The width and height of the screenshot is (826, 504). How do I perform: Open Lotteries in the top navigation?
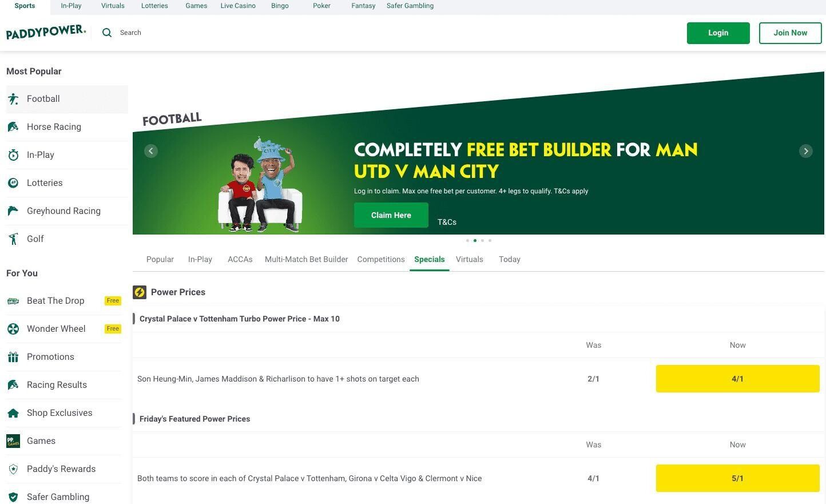click(x=154, y=6)
